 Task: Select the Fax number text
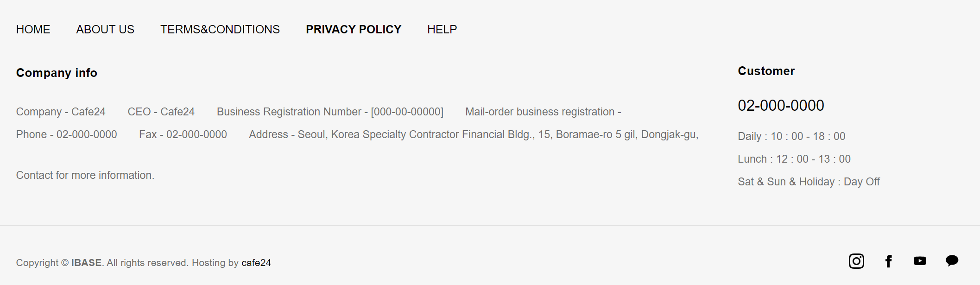(183, 134)
